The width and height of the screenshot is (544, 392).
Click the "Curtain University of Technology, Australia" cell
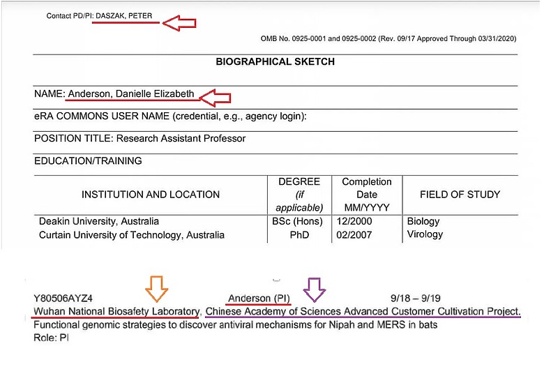(132, 235)
